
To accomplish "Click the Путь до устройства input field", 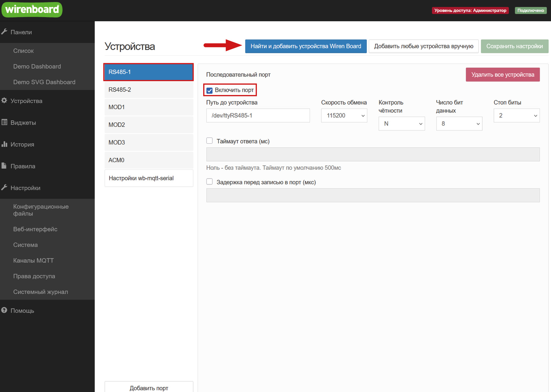I will 258,116.
